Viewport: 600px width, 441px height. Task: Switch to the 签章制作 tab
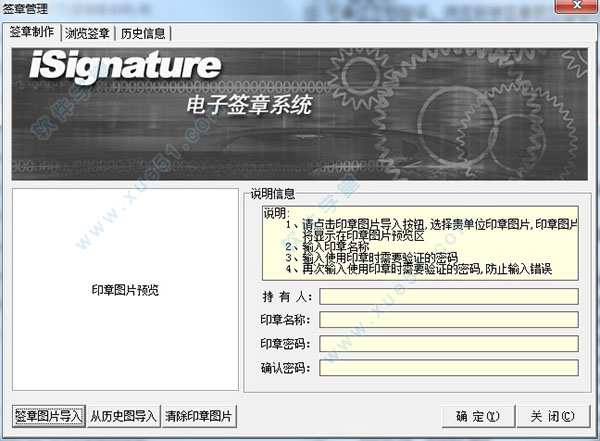(x=31, y=32)
